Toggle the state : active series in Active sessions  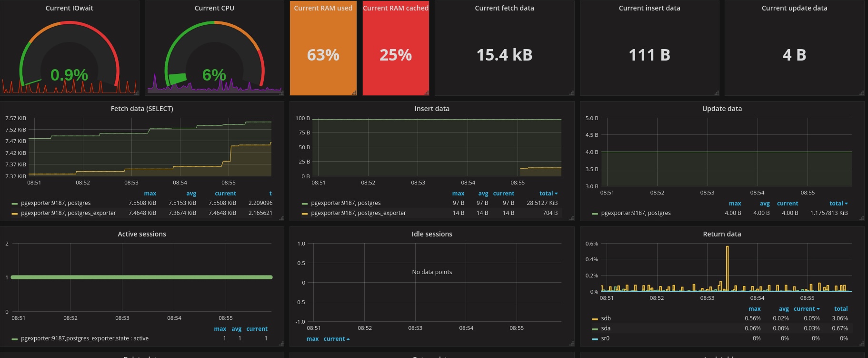click(85, 338)
